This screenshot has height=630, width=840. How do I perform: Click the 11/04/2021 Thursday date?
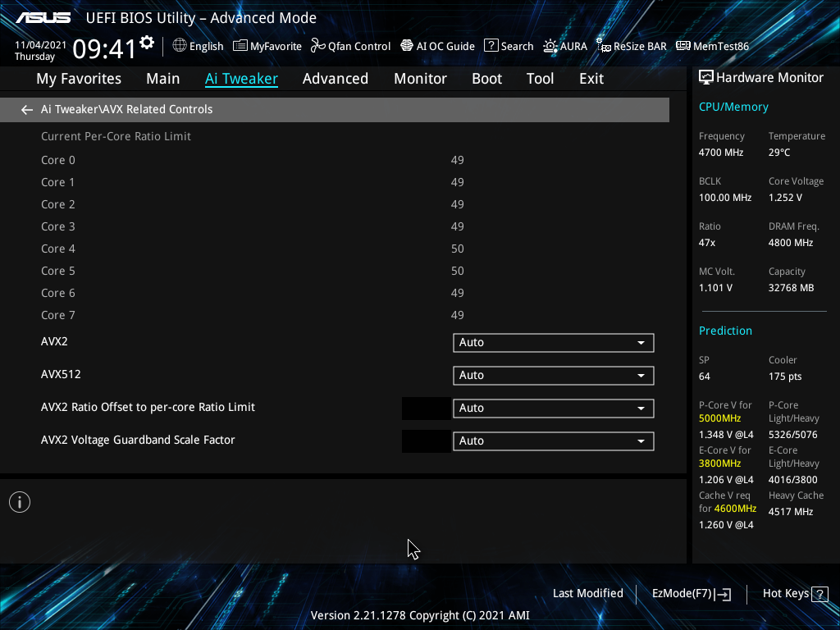point(40,51)
